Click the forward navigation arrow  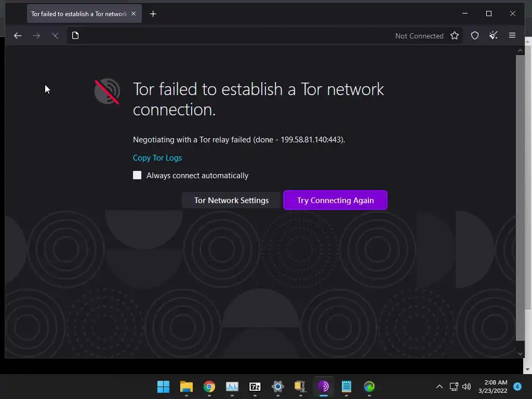coord(36,36)
